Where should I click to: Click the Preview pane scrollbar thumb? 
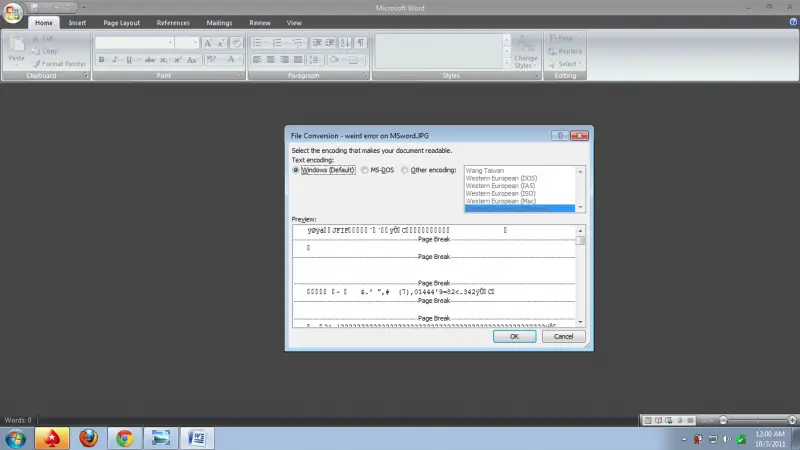[x=580, y=240]
